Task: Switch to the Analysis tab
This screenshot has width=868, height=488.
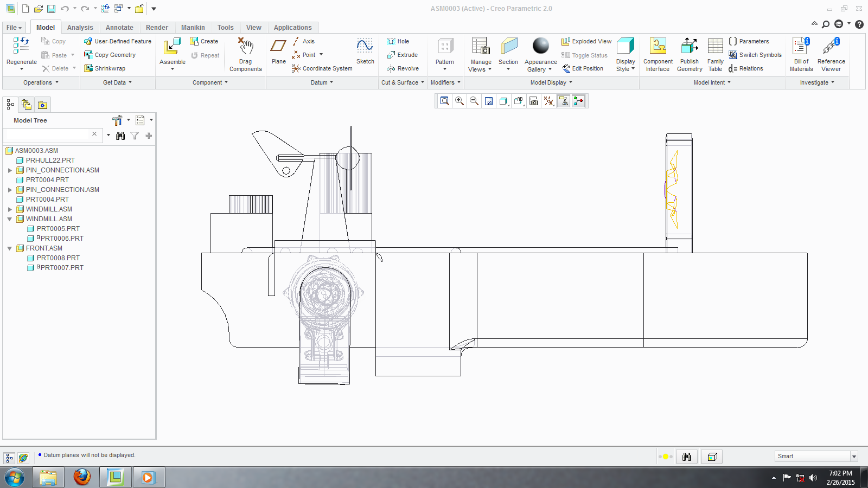Action: (80, 28)
